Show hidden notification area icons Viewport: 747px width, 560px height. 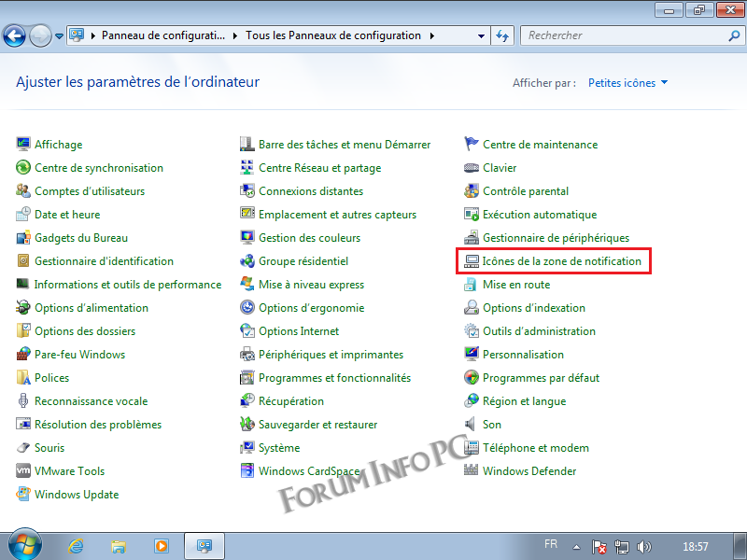click(x=576, y=547)
